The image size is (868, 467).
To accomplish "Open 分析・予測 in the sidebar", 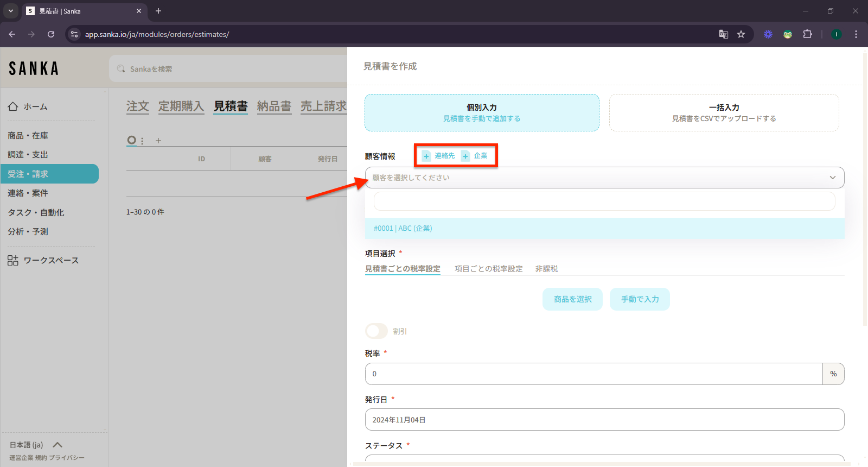I will pyautogui.click(x=28, y=232).
